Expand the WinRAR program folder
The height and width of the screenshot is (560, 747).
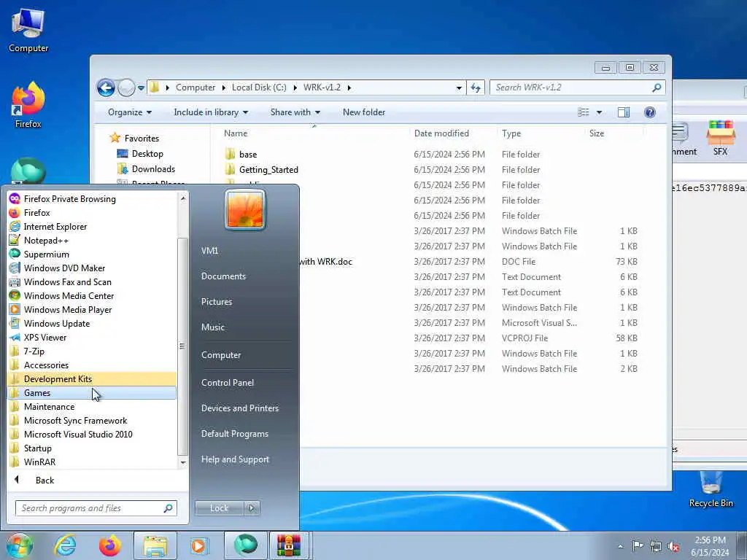point(39,462)
